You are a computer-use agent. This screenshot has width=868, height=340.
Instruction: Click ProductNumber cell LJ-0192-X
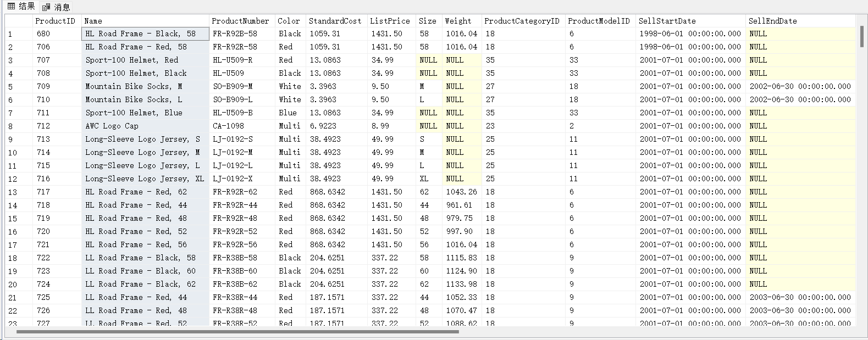[x=242, y=179]
